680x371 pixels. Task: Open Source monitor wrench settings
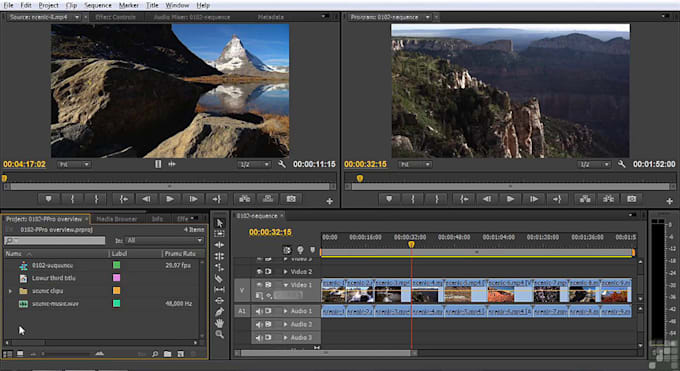click(x=282, y=164)
